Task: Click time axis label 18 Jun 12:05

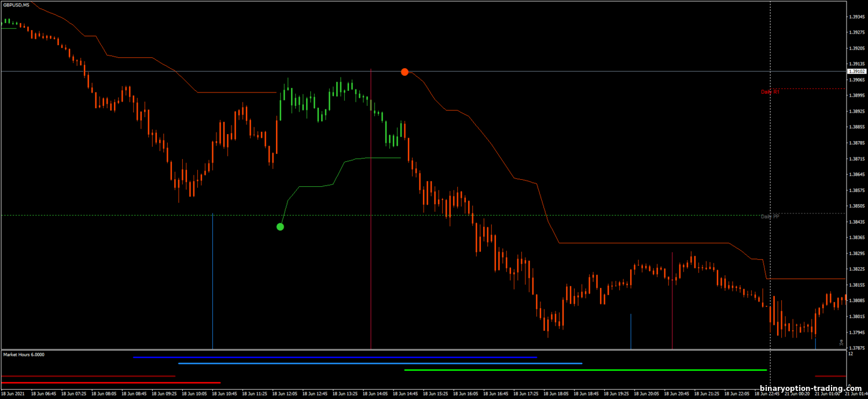Action: pyautogui.click(x=285, y=394)
